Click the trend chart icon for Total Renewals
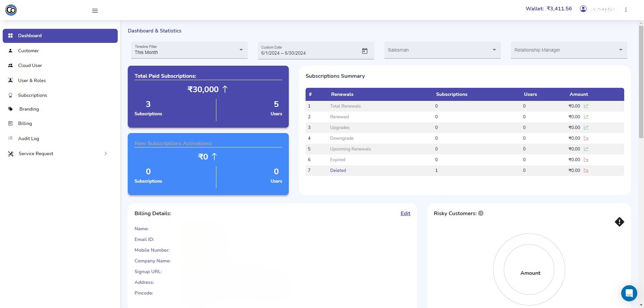 (x=586, y=106)
